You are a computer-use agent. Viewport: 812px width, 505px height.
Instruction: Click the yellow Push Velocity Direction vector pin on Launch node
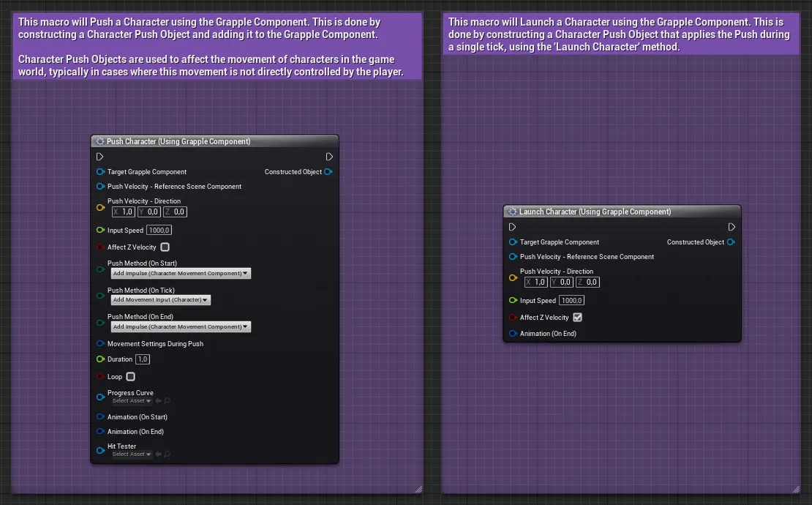click(x=514, y=277)
